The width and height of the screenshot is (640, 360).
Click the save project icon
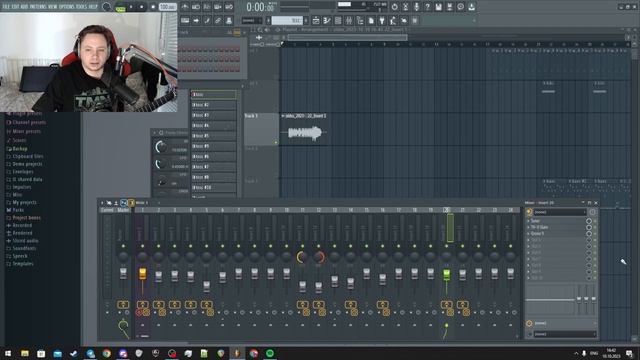point(438,7)
